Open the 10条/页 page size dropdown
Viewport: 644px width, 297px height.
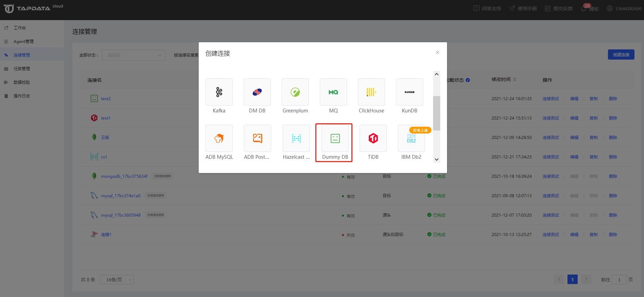117,280
